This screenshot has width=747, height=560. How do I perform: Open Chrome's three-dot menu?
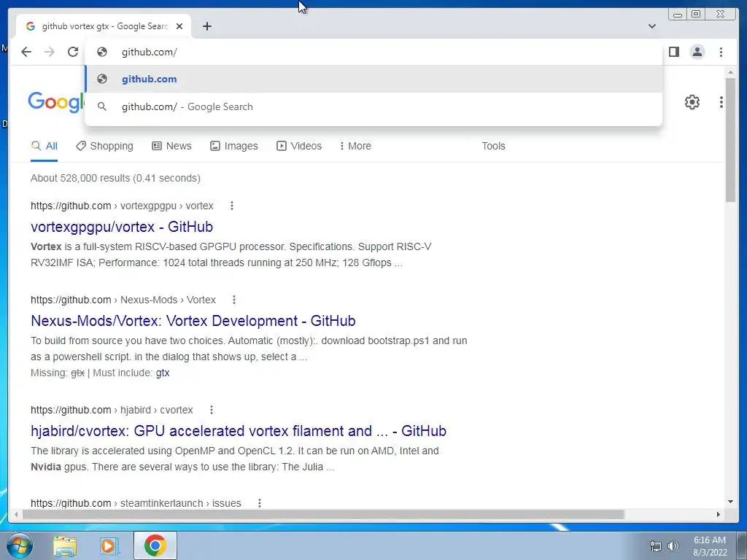(721, 52)
